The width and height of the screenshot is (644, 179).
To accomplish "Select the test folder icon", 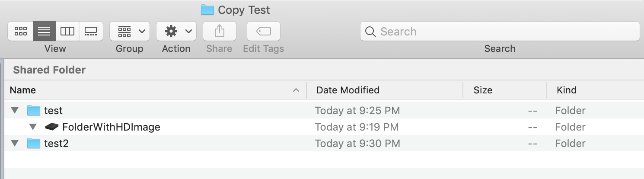I will 34,111.
